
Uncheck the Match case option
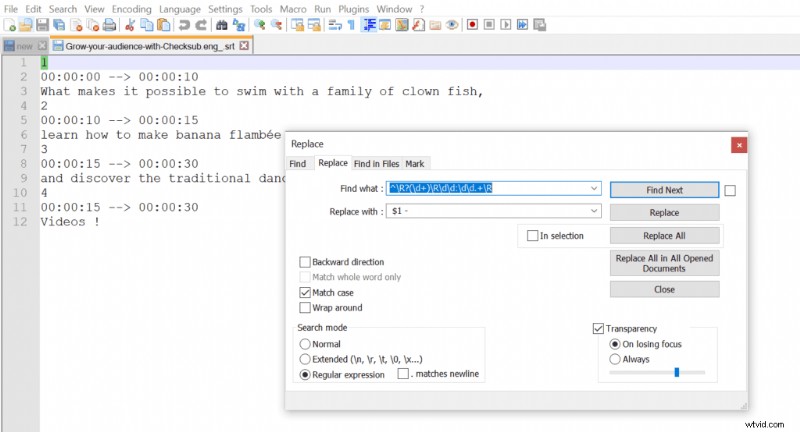[305, 292]
